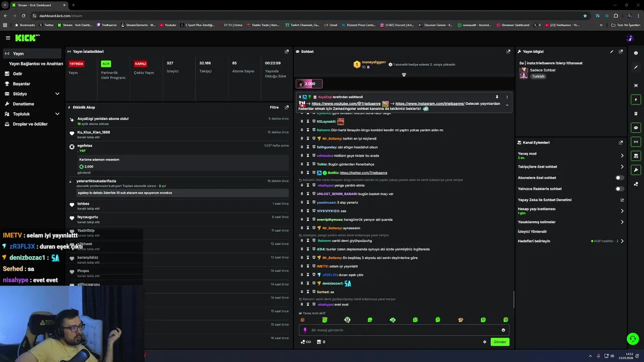
Task: Pop out the Sohbet chat panel
Action: (x=508, y=51)
